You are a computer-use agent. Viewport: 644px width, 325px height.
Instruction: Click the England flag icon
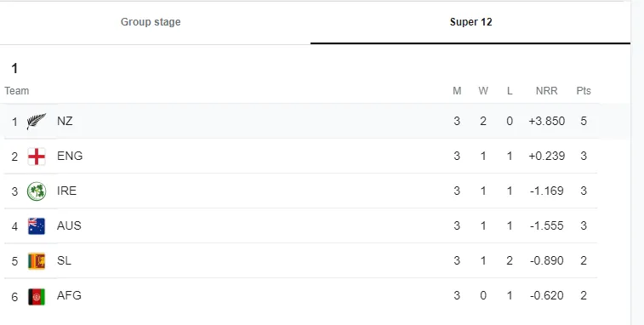[37, 157]
